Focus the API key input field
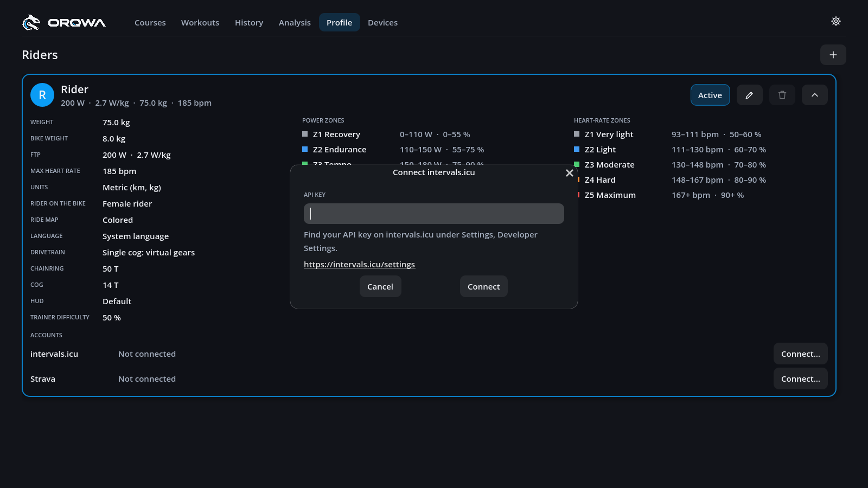 [434, 214]
